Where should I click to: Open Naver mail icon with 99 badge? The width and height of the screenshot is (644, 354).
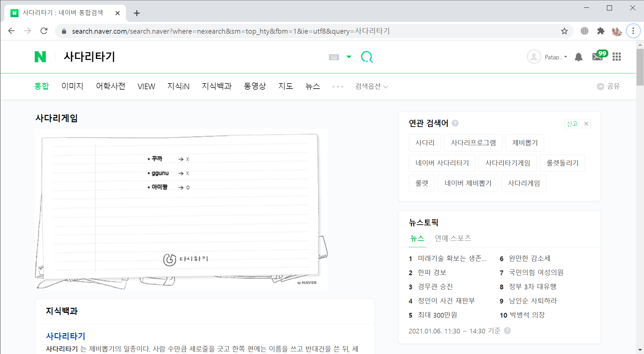click(600, 56)
